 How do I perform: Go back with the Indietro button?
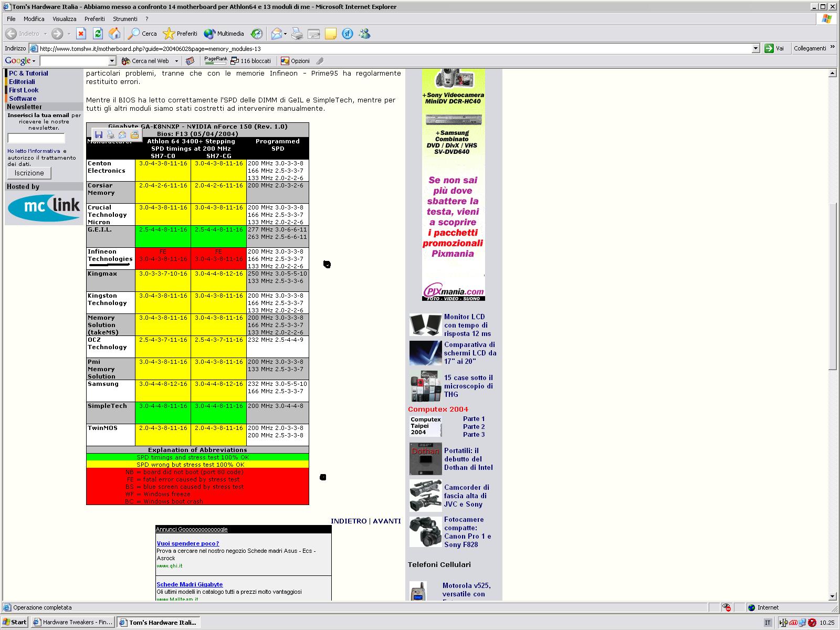23,34
